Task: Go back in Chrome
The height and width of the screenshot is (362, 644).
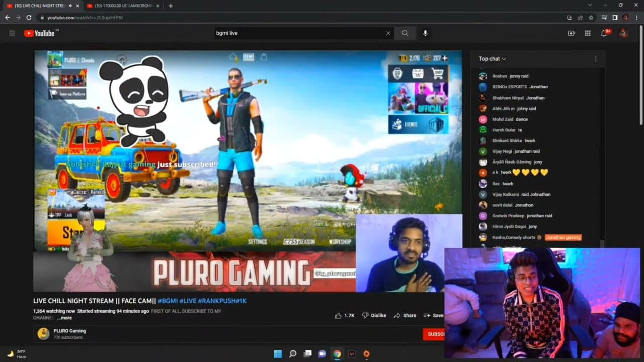Action: click(x=7, y=18)
